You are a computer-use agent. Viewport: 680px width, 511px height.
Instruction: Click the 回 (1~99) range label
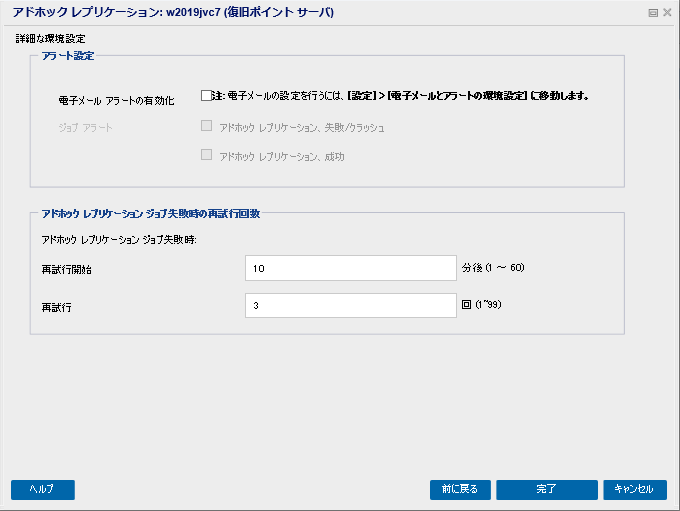point(481,305)
